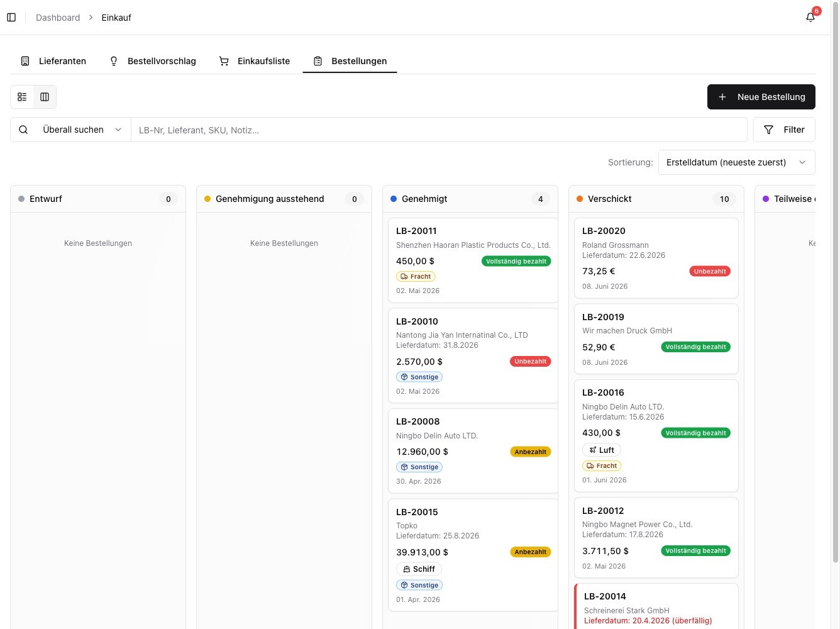This screenshot has height=629, width=840.
Task: Switch to kanban column view
Action: tap(45, 97)
